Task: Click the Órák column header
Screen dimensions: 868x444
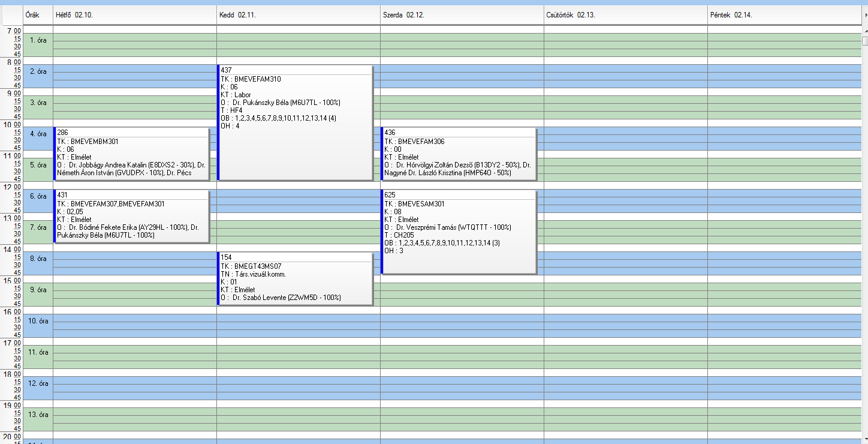Action: pos(38,15)
